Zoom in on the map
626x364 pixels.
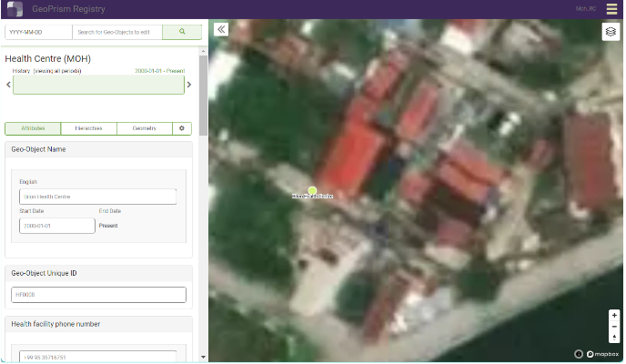coord(614,315)
